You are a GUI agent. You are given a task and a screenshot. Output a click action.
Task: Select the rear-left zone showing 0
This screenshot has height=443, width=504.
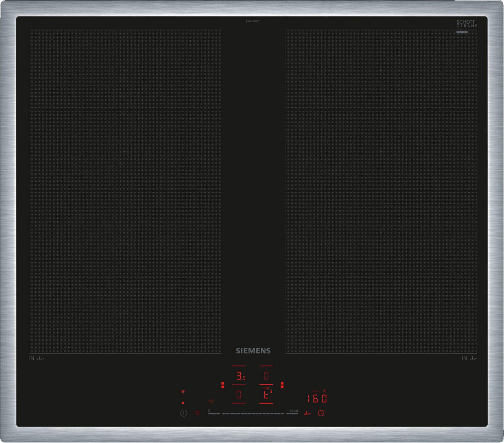point(239,395)
